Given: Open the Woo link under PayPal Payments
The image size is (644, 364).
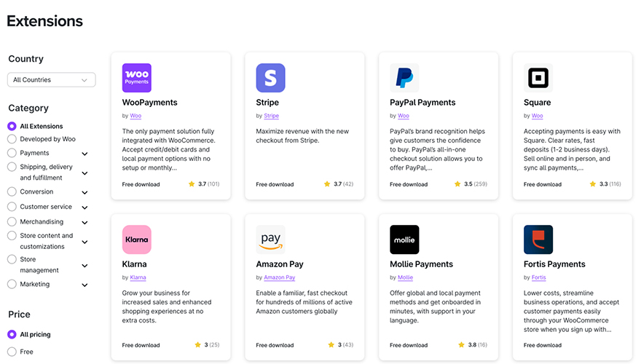Looking at the screenshot, I should 404,116.
